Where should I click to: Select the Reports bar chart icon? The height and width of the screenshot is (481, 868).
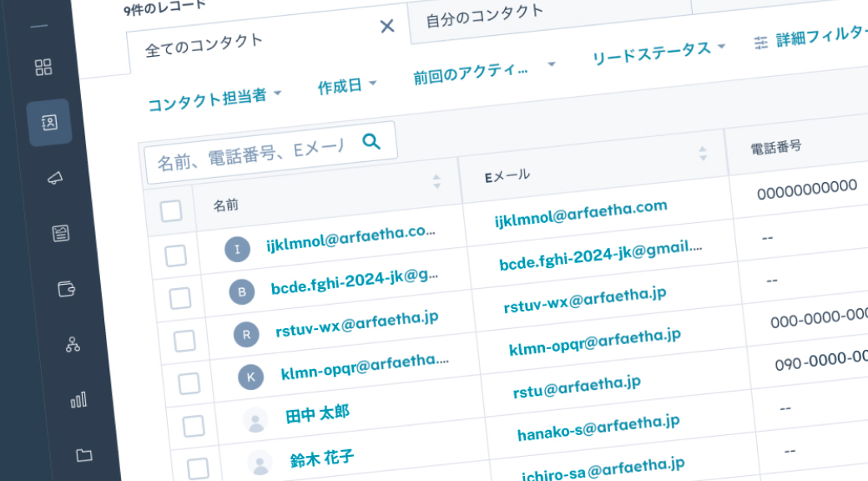pos(77,401)
